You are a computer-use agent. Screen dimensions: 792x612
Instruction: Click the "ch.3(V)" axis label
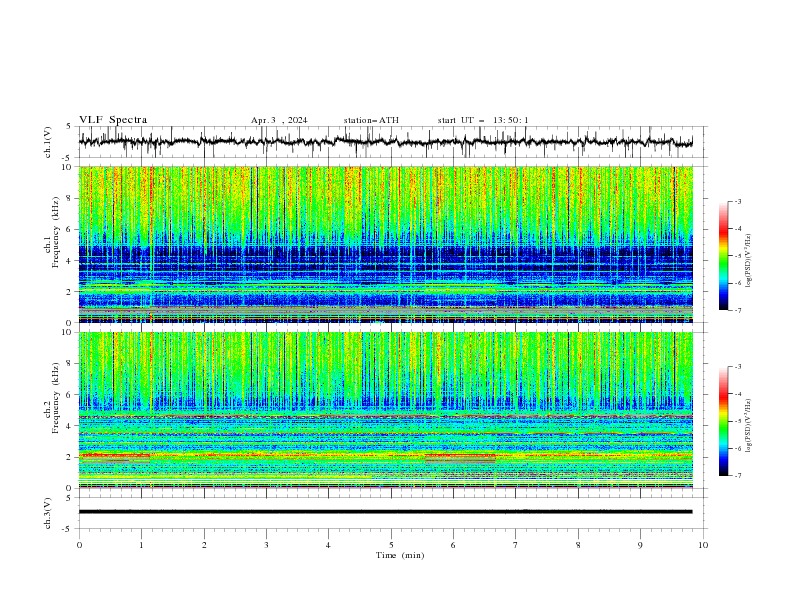pos(48,513)
